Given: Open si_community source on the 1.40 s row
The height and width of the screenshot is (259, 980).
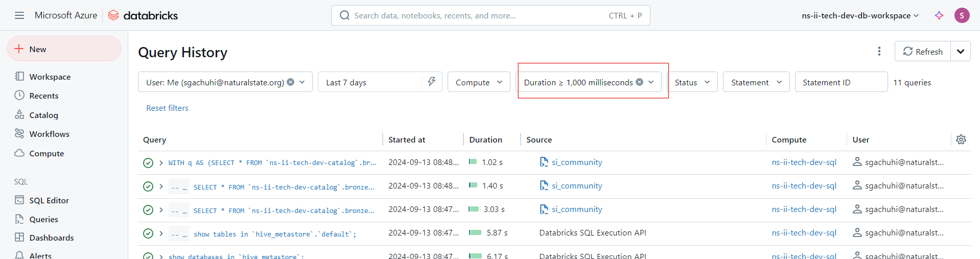Looking at the screenshot, I should point(577,185).
